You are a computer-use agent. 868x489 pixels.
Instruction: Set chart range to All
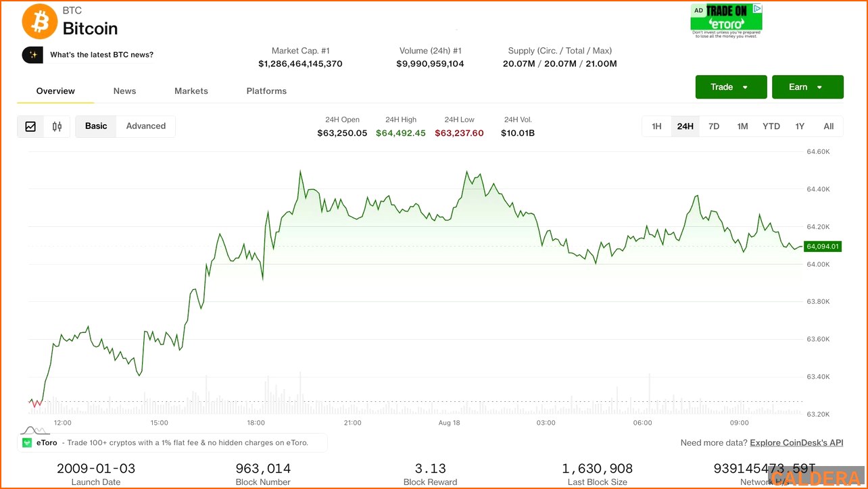pos(829,126)
